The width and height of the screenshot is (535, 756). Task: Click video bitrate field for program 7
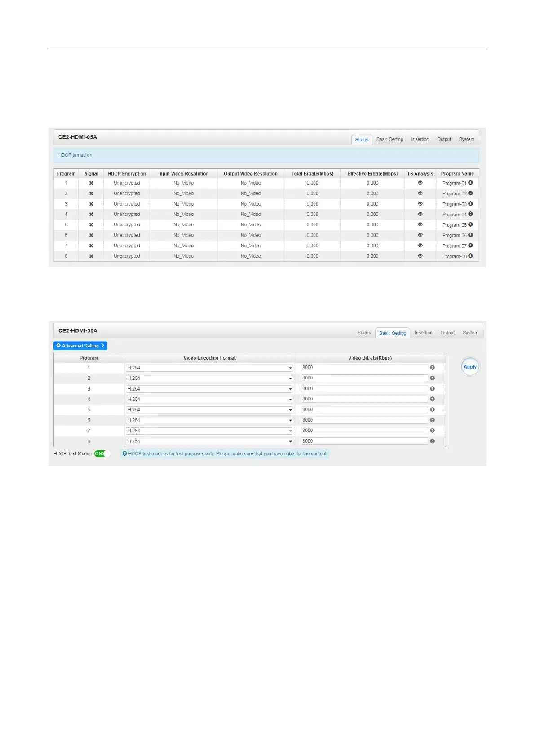(364, 431)
